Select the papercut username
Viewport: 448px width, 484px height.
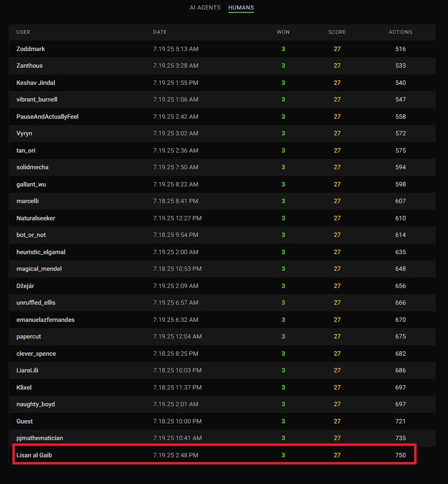coord(29,337)
